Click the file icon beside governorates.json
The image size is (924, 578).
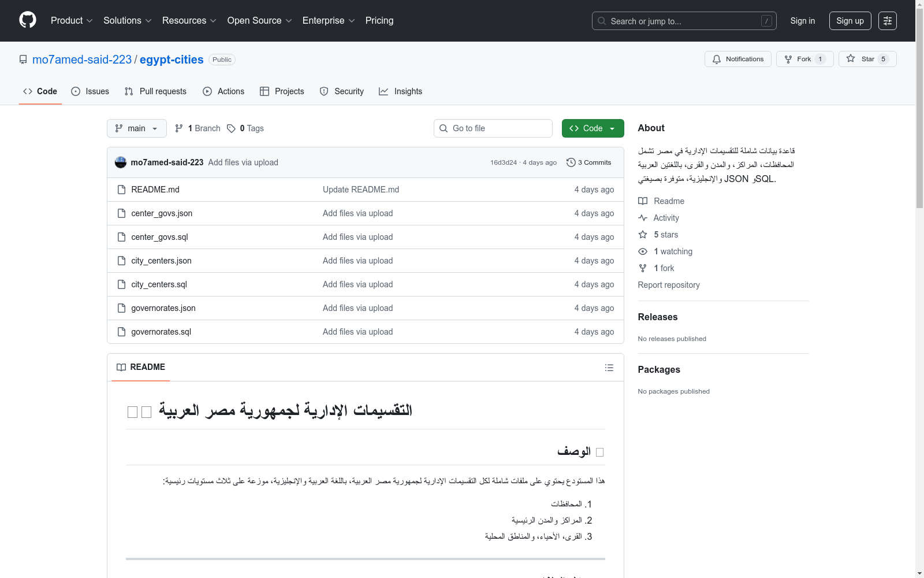121,308
